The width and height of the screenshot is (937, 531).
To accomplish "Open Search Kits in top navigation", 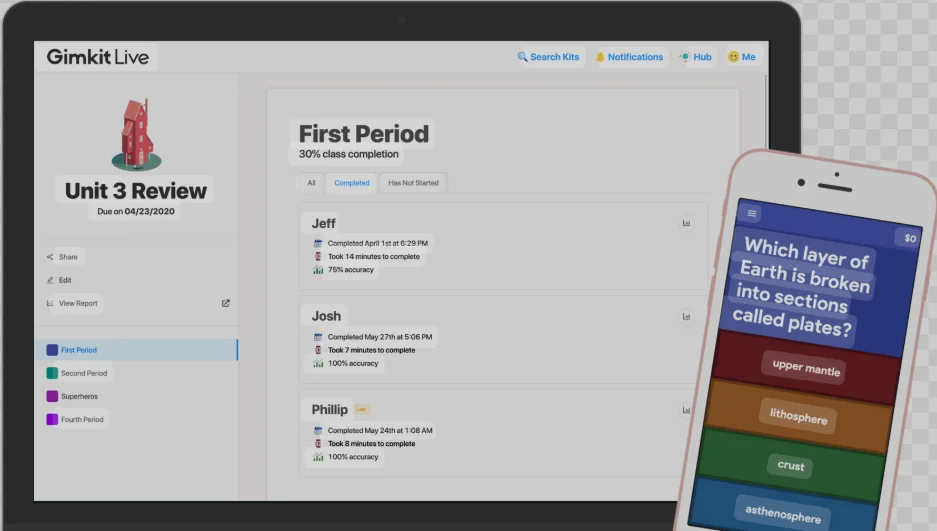I will pos(549,57).
